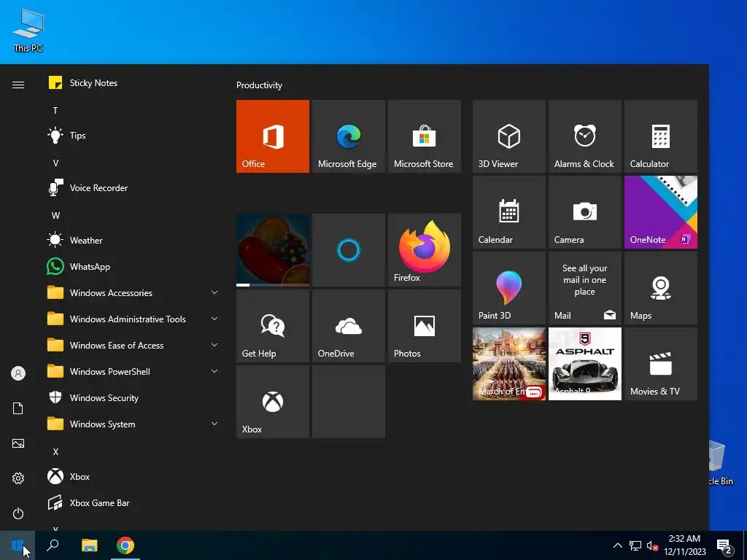This screenshot has width=747, height=560.
Task: Open the muted volume tray icon
Action: click(x=652, y=545)
